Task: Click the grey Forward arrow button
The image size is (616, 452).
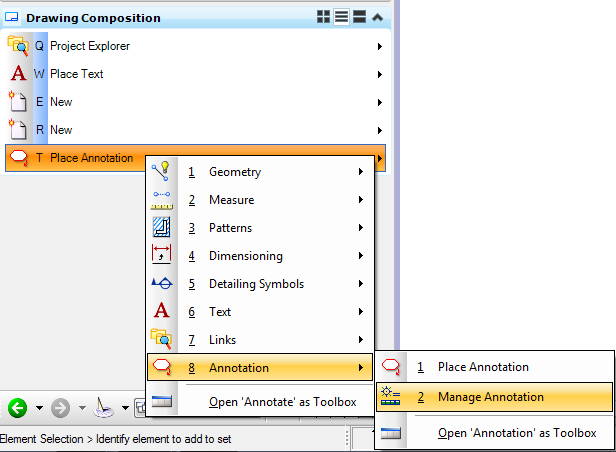Action: pos(60,408)
